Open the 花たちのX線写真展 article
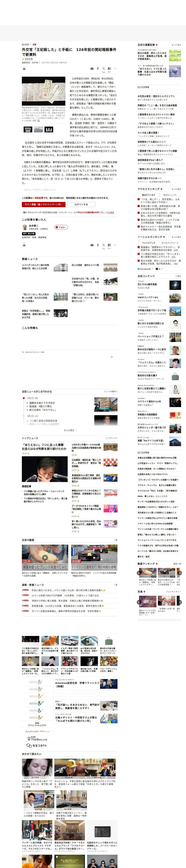This screenshot has width=186, height=868. (147, 284)
